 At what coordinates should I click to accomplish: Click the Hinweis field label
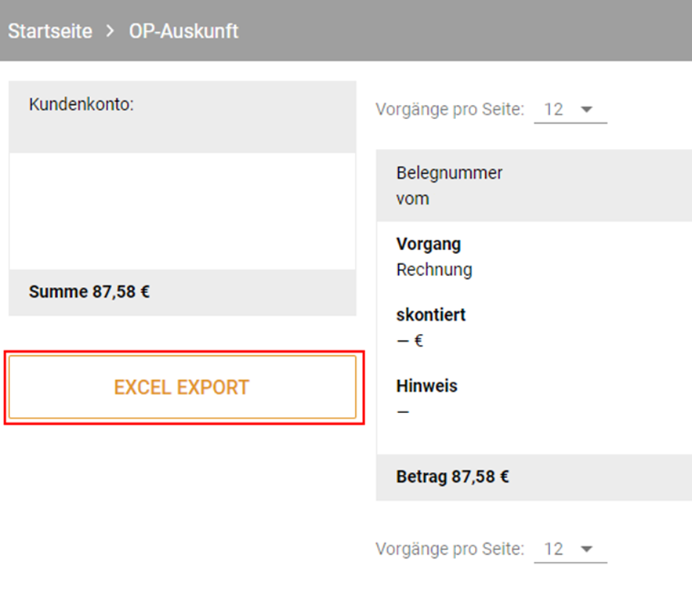[x=427, y=386]
